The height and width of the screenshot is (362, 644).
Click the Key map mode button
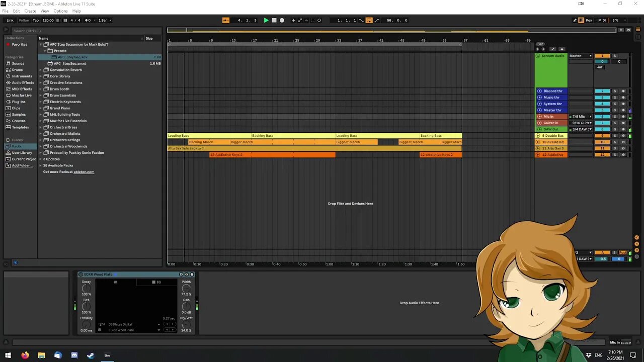point(589,20)
